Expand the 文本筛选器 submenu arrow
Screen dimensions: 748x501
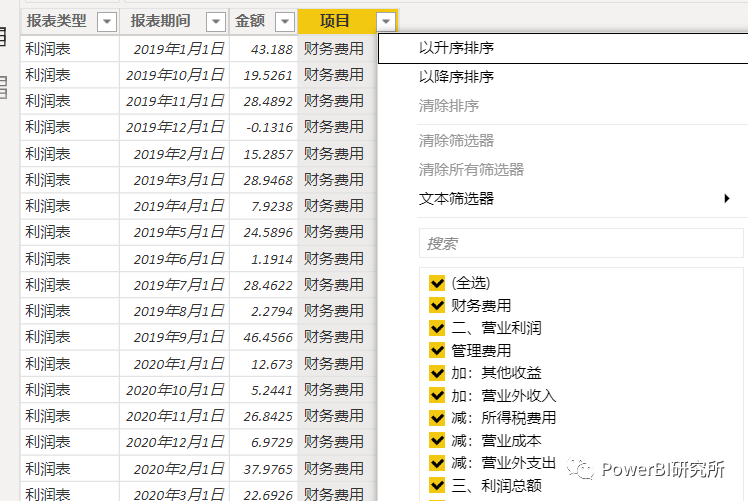727,198
